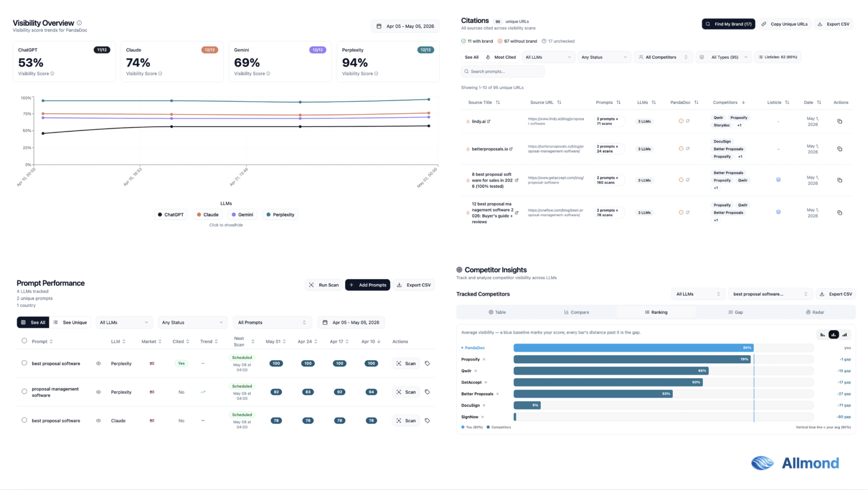Scan the 'proposal management software' prompt
This screenshot has height=490, width=868.
coord(406,392)
